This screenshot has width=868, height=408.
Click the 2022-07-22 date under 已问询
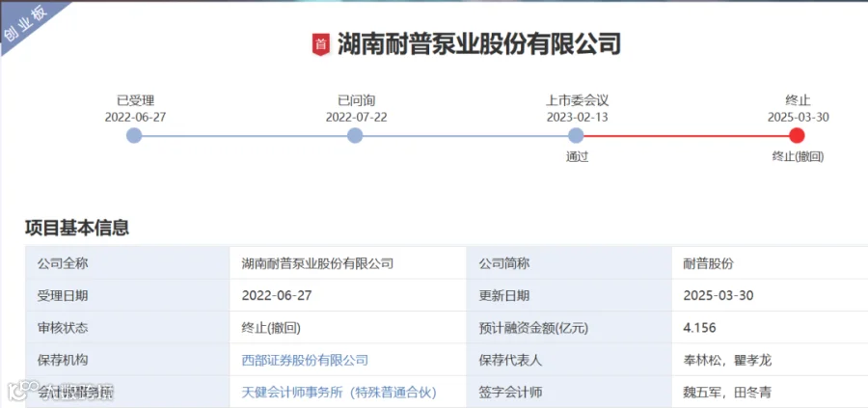pyautogui.click(x=357, y=118)
